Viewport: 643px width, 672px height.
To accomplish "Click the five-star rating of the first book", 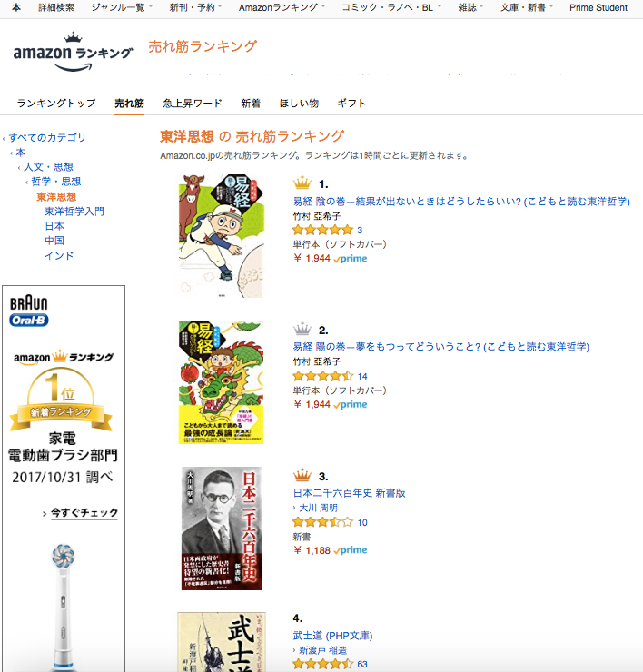I will 322,230.
